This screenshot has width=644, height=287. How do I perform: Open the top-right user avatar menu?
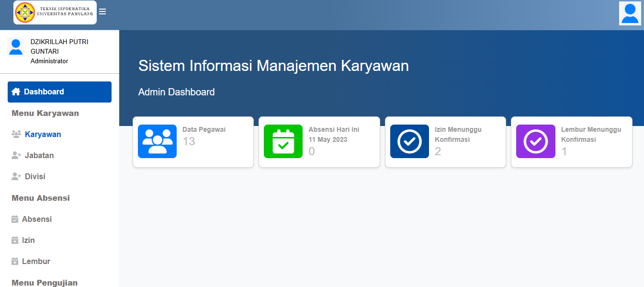click(x=630, y=13)
